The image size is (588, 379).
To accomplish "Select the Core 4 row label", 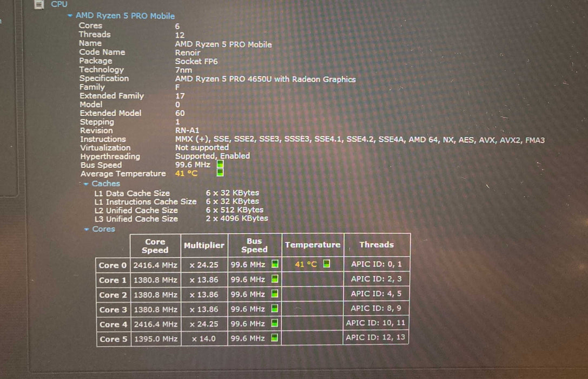I will 113,325.
